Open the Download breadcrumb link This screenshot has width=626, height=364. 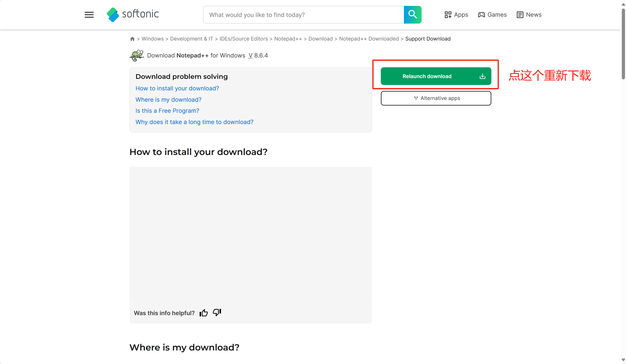(x=320, y=39)
